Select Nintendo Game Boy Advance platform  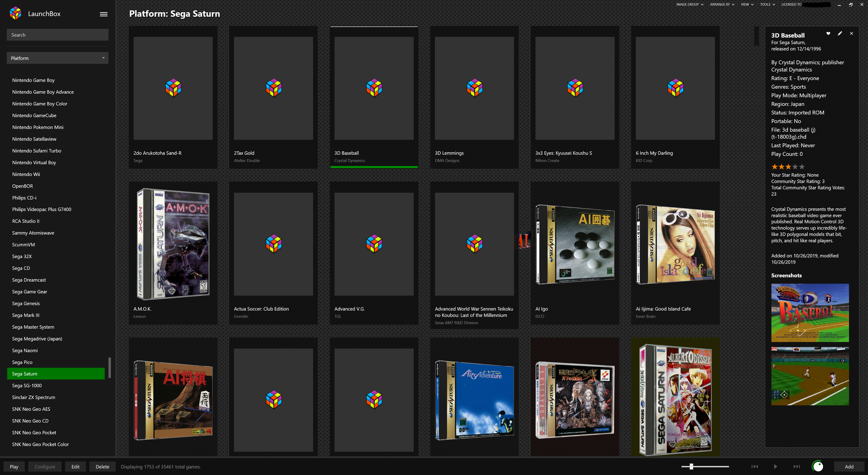43,92
